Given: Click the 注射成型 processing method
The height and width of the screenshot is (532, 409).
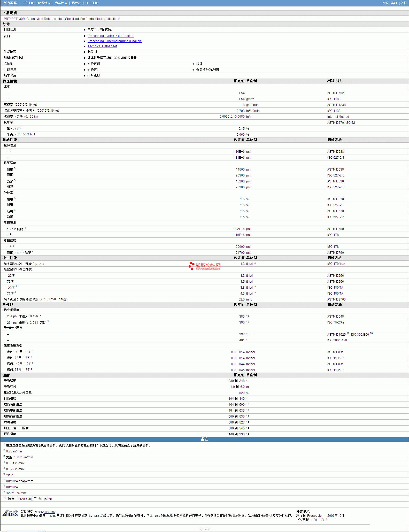Looking at the screenshot, I should [94, 76].
